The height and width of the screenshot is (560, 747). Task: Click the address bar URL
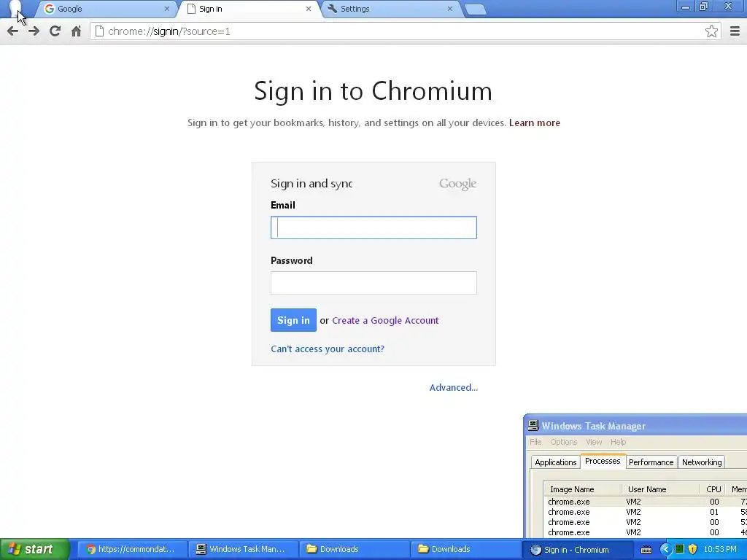tap(169, 31)
